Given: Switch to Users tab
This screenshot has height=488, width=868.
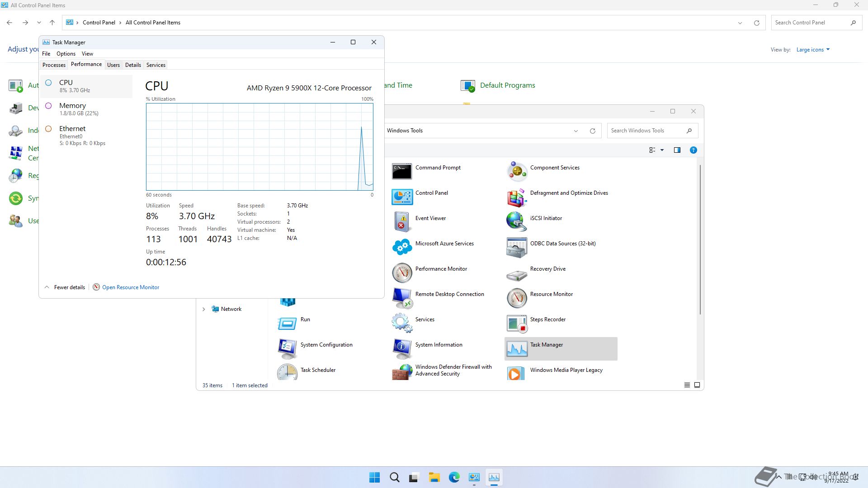Looking at the screenshot, I should click(x=113, y=65).
